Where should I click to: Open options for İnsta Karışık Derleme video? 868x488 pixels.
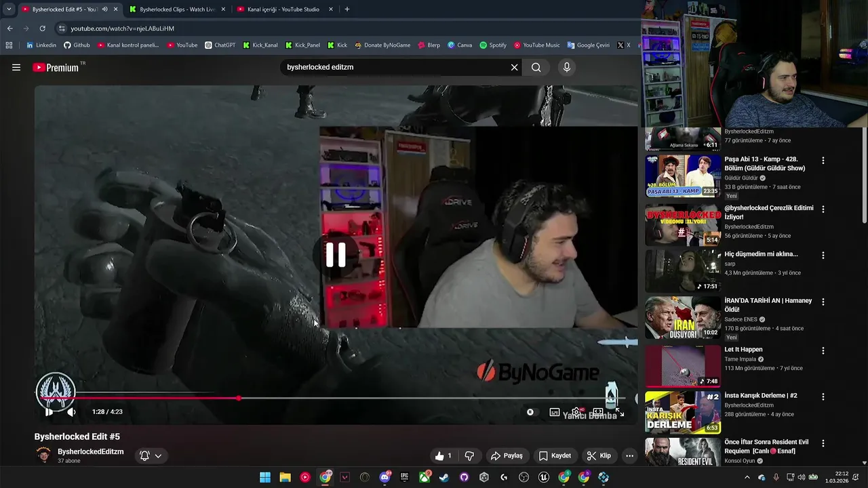coord(823,396)
